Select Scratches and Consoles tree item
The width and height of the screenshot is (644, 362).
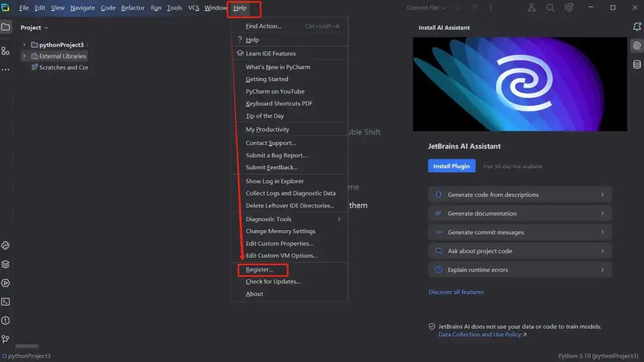[x=60, y=67]
